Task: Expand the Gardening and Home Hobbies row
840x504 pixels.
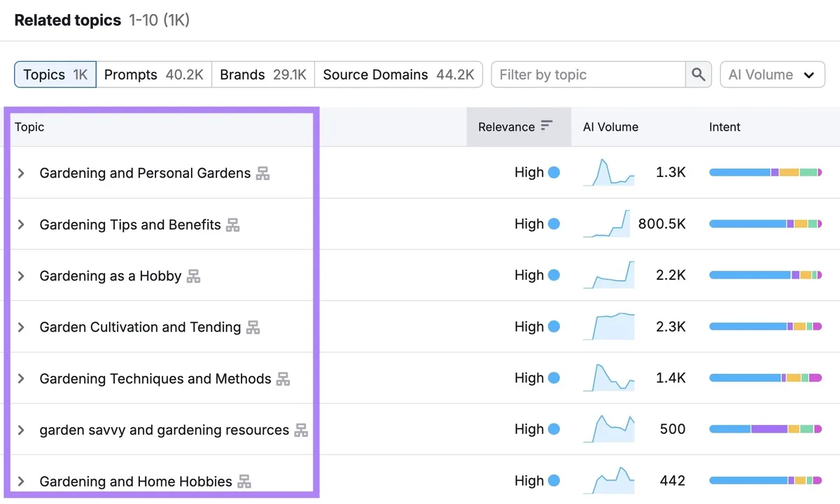Action: pos(21,482)
